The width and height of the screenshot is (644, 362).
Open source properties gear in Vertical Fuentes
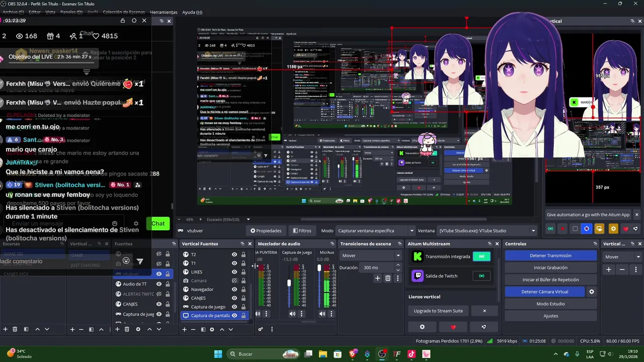coord(212,329)
